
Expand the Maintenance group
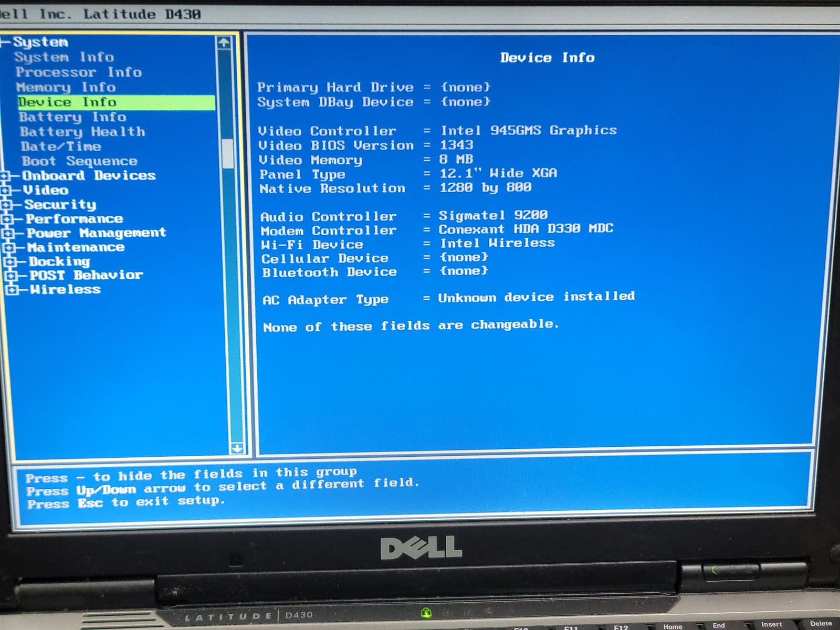pos(9,247)
